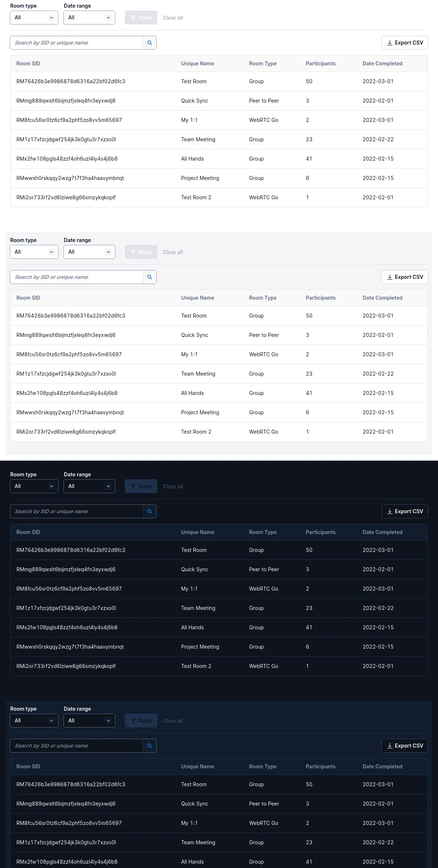Click the Unique Name column header in the top white table
The image size is (438, 868).
197,64
